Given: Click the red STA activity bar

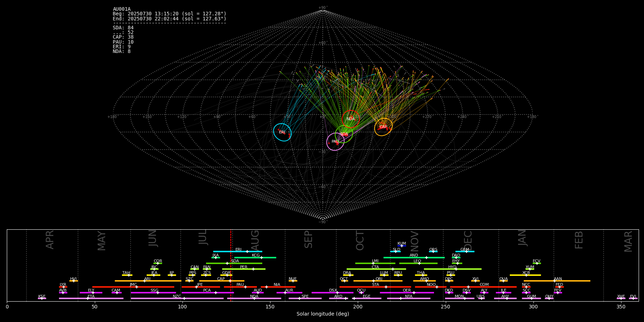Looking at the screenshot, I should (x=375, y=287).
